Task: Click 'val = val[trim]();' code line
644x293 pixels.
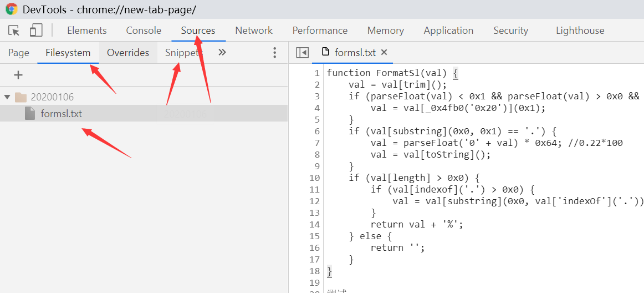Action: coord(397,85)
